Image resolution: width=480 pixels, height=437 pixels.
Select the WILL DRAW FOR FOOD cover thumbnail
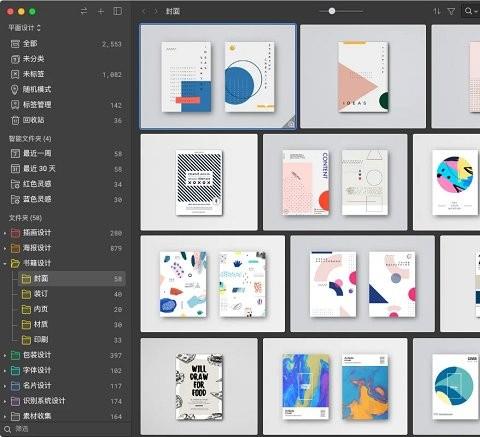coord(199,386)
